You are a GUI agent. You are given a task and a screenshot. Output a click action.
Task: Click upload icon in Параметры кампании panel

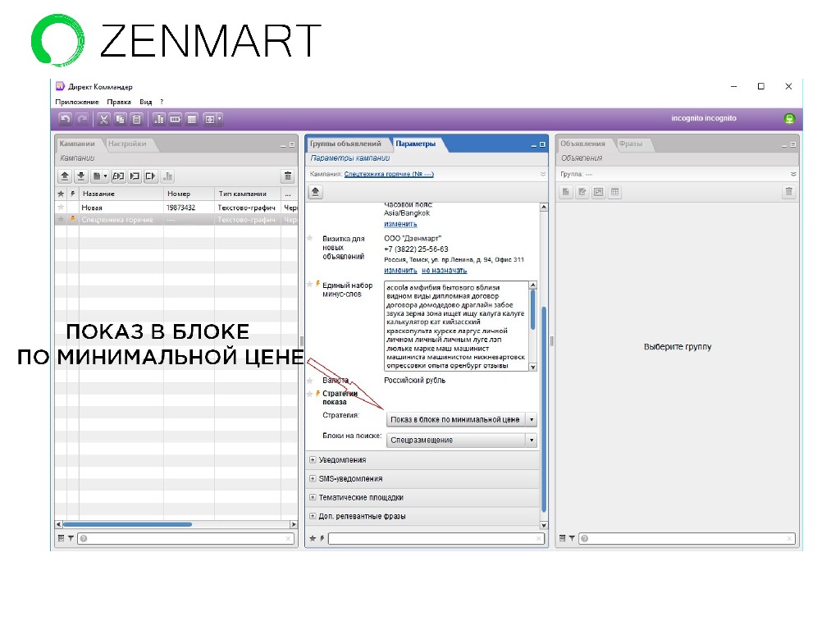(316, 192)
